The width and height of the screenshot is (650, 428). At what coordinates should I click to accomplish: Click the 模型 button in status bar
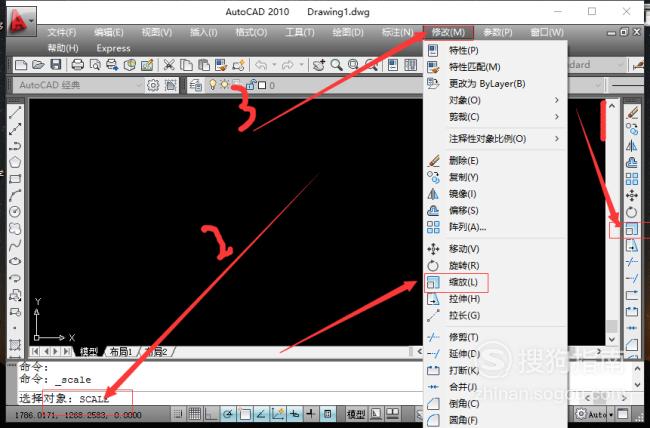point(356,413)
